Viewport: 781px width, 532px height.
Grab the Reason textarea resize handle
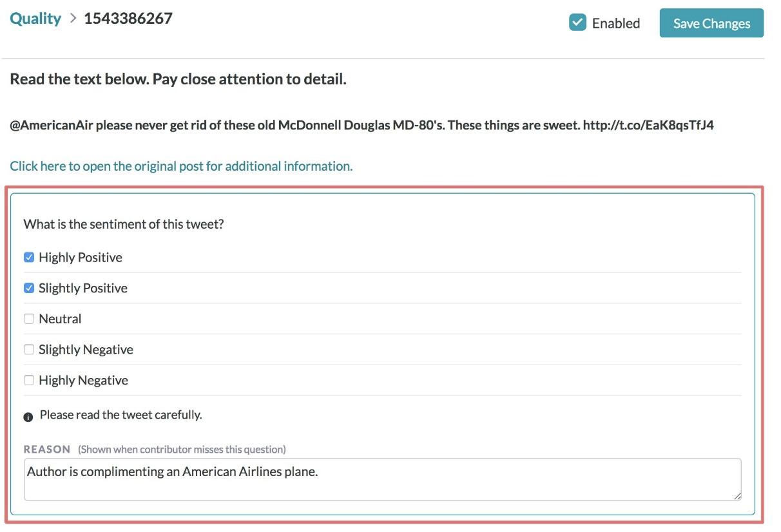[737, 496]
